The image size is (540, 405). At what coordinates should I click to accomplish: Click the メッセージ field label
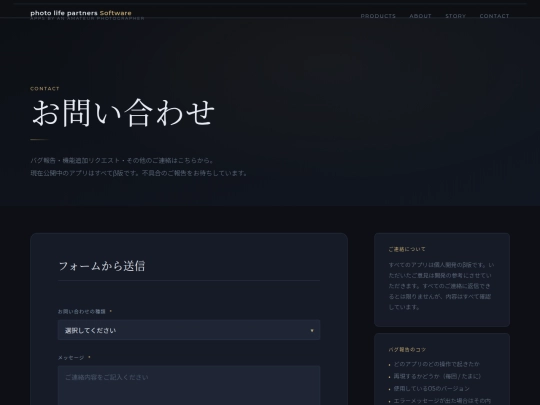[71, 358]
